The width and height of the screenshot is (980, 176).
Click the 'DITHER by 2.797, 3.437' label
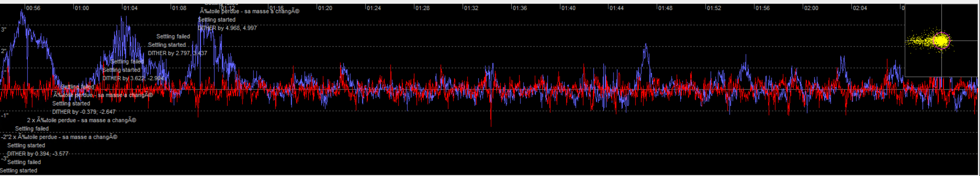[x=177, y=53]
